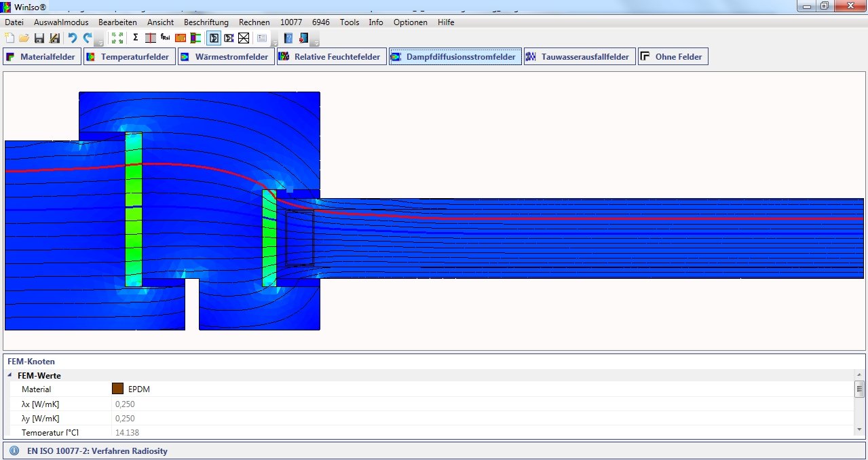
Task: Open overflow arrow after the exit icon
Action: pyautogui.click(x=316, y=41)
